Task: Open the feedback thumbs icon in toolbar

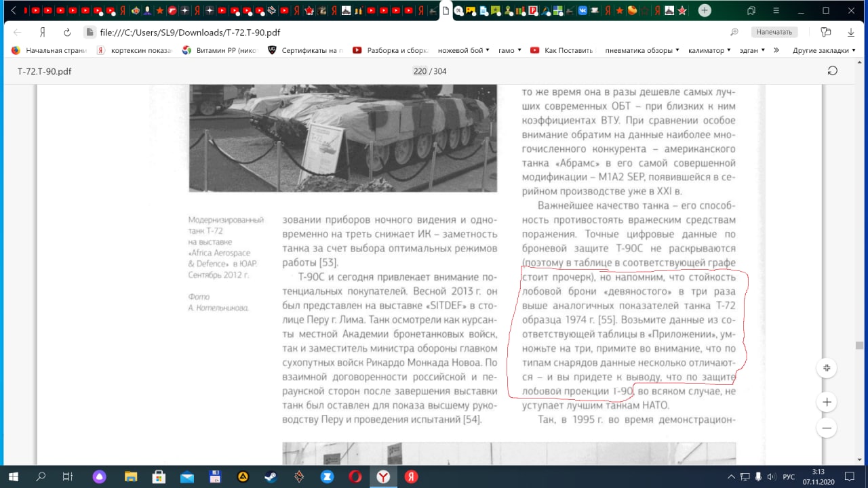Action: click(x=825, y=32)
